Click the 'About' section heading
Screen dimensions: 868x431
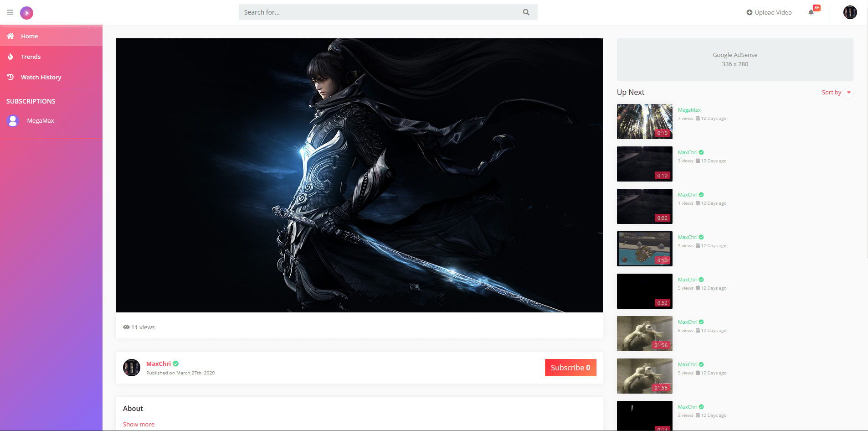(133, 409)
